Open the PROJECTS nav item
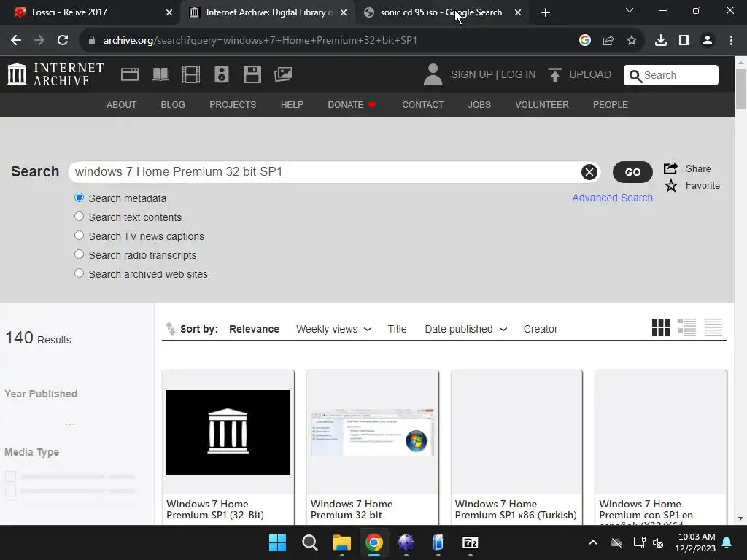 tap(233, 105)
